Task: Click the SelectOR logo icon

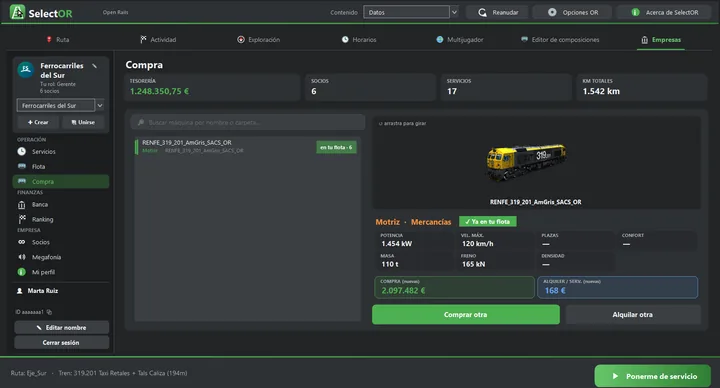Action: coord(17,12)
